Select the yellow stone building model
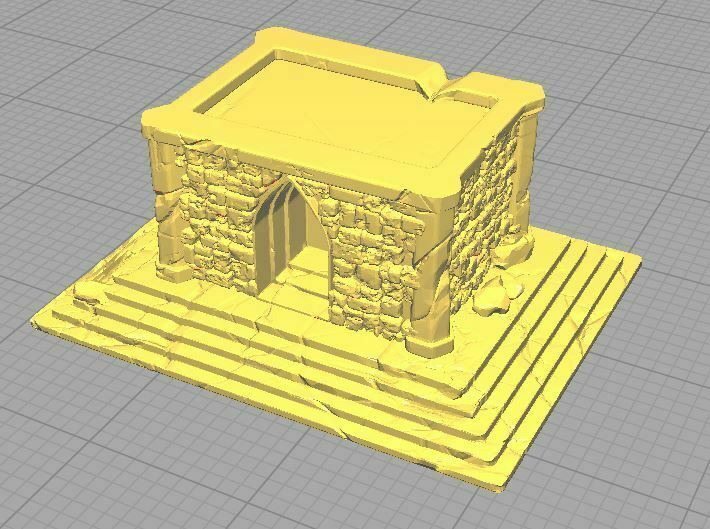The image size is (710, 529). click(336, 260)
